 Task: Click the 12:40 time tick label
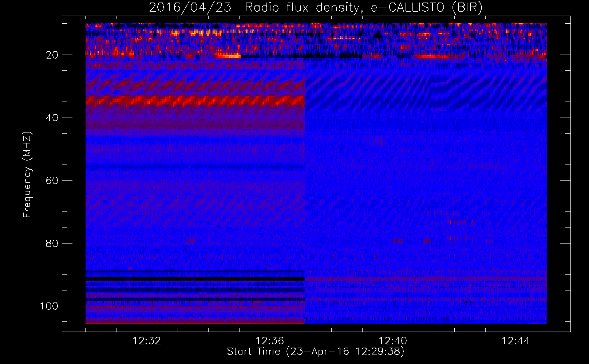(393, 341)
